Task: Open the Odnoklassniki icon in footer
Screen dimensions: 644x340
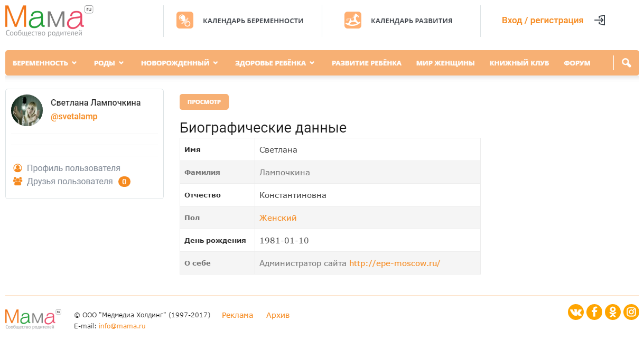Action: pos(613,312)
